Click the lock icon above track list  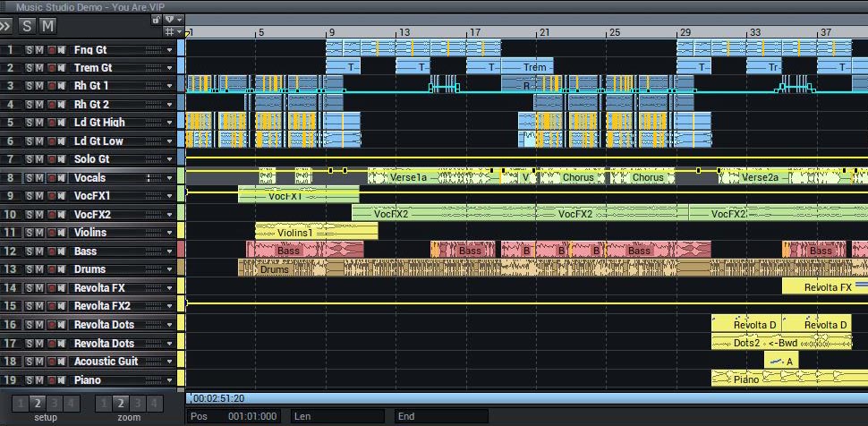(x=157, y=20)
